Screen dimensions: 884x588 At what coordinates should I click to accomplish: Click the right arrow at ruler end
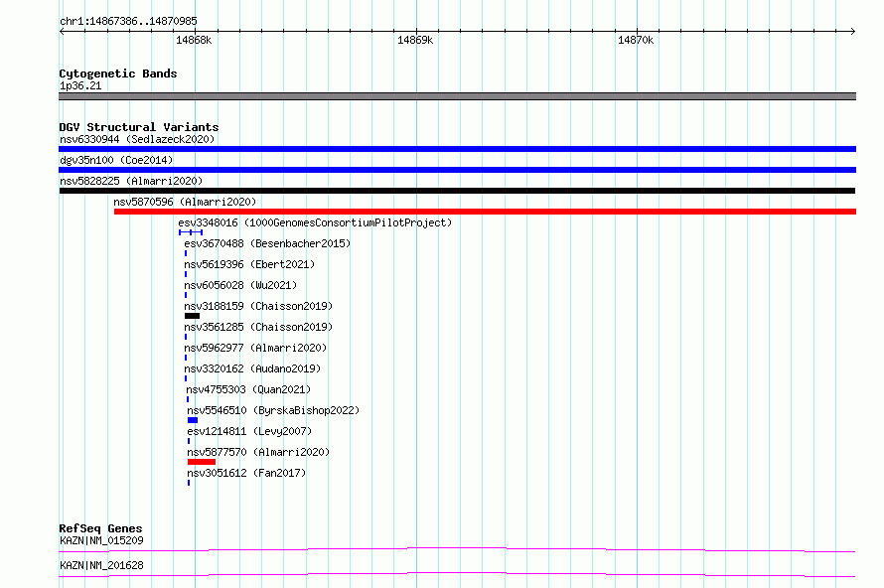point(853,32)
